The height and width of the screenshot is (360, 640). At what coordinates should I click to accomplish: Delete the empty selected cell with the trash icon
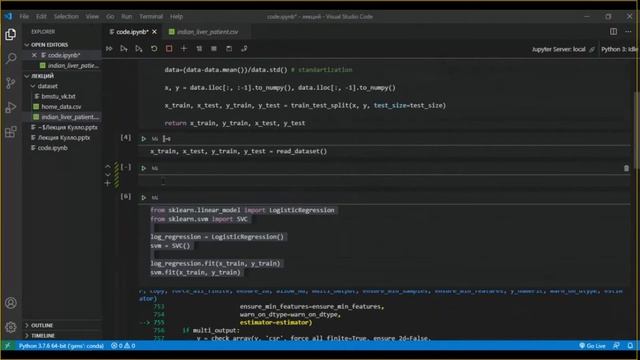pos(626,168)
